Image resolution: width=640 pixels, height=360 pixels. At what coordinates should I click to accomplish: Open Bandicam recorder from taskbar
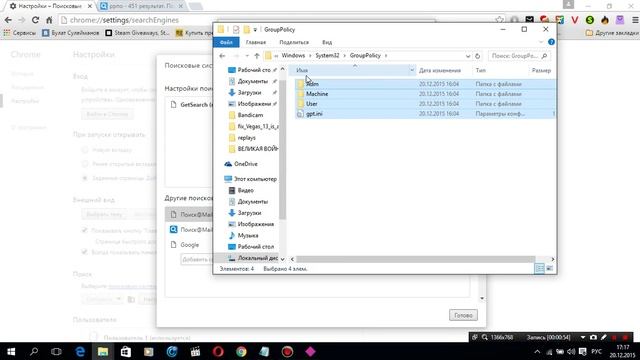[287, 351]
